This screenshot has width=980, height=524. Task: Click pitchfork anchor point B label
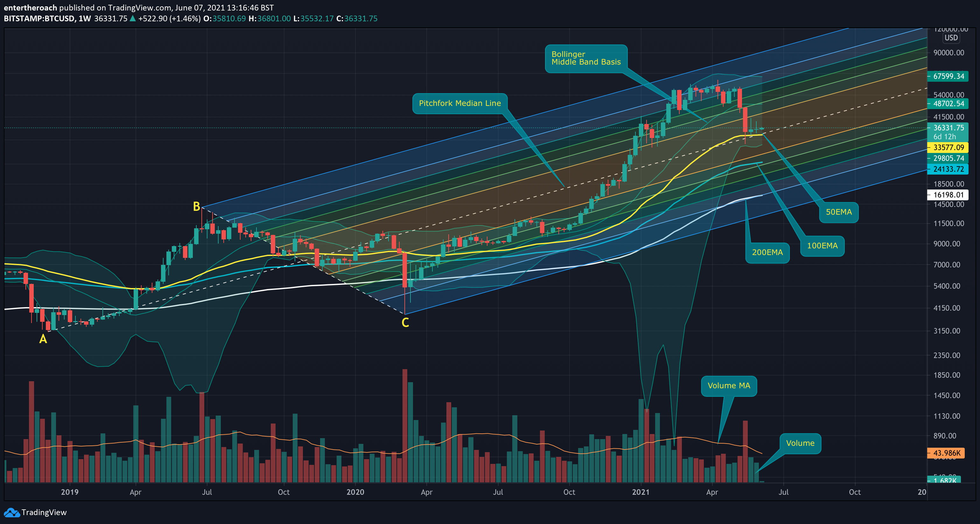click(x=196, y=206)
